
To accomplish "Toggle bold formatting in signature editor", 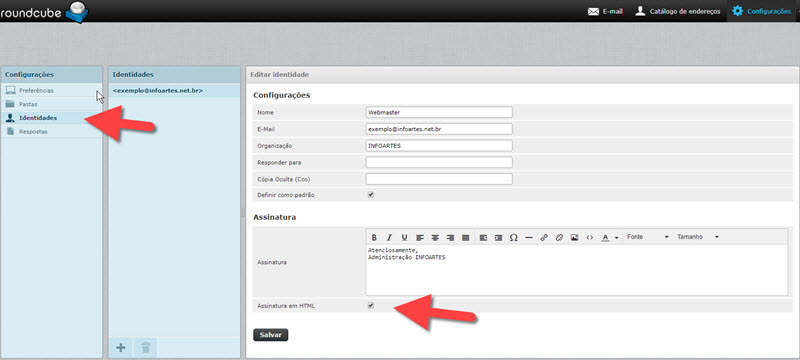I will 374,238.
